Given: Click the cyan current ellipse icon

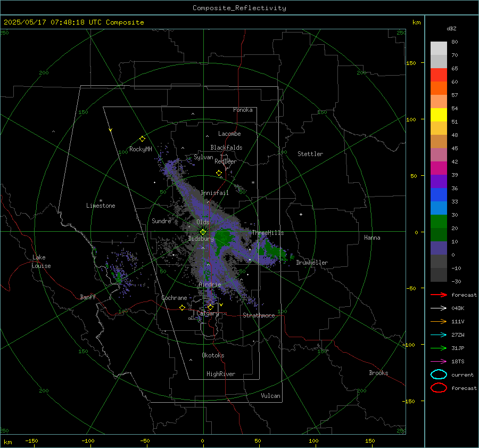Looking at the screenshot, I should tap(439, 374).
